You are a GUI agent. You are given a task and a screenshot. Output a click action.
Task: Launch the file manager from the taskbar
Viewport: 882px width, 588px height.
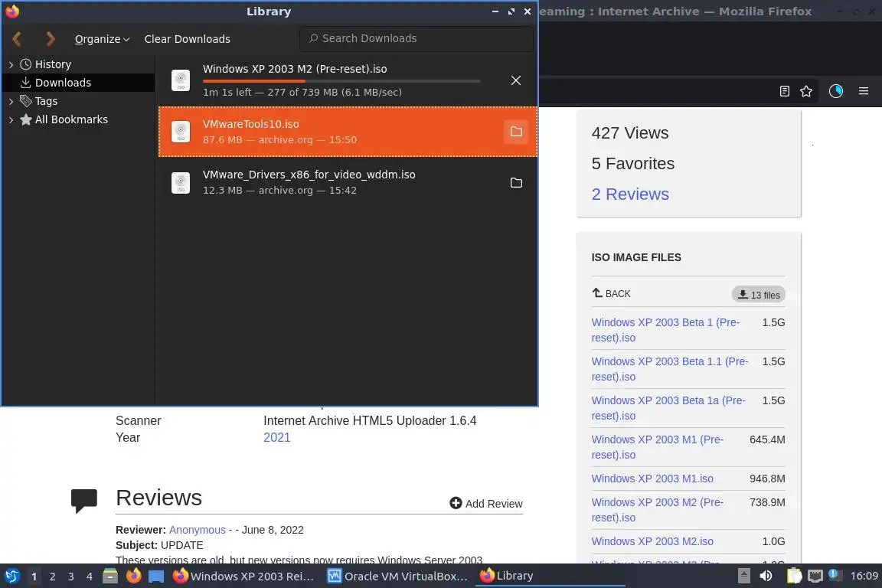(110, 577)
